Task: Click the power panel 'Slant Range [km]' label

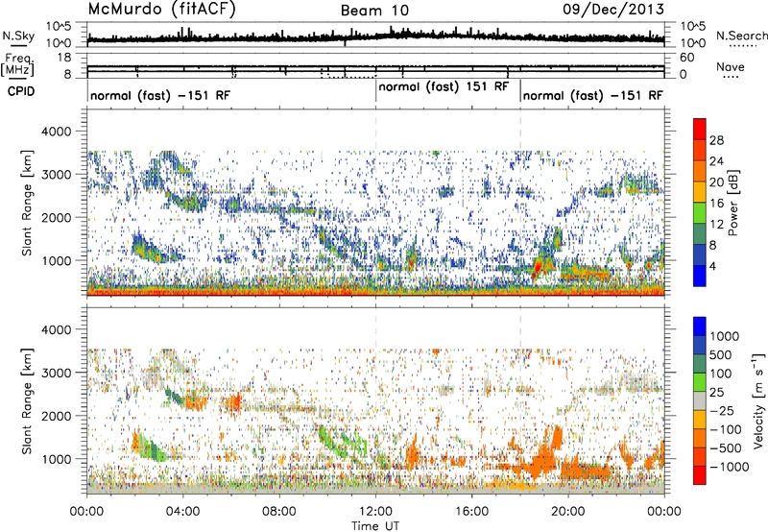Action: coord(27,203)
